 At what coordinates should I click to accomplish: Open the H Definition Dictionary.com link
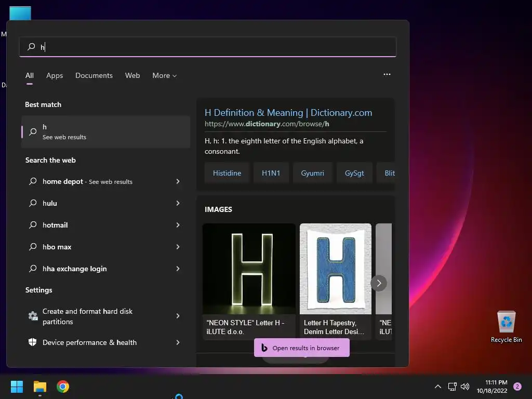(x=288, y=113)
